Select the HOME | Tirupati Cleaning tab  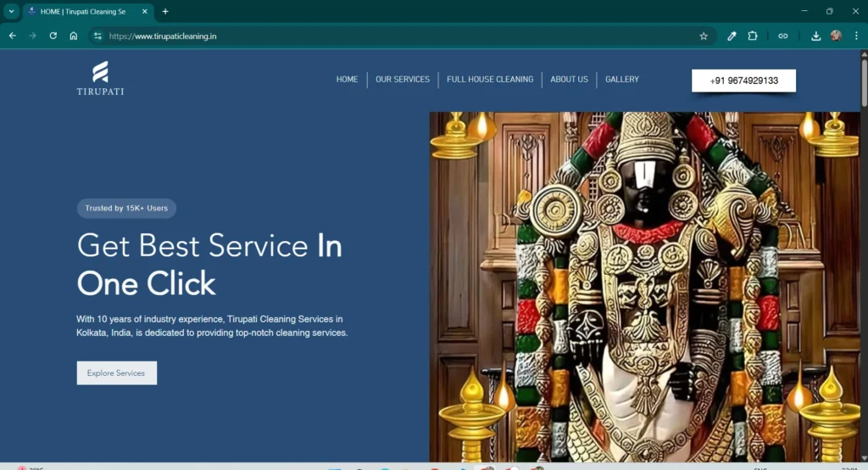(88, 11)
